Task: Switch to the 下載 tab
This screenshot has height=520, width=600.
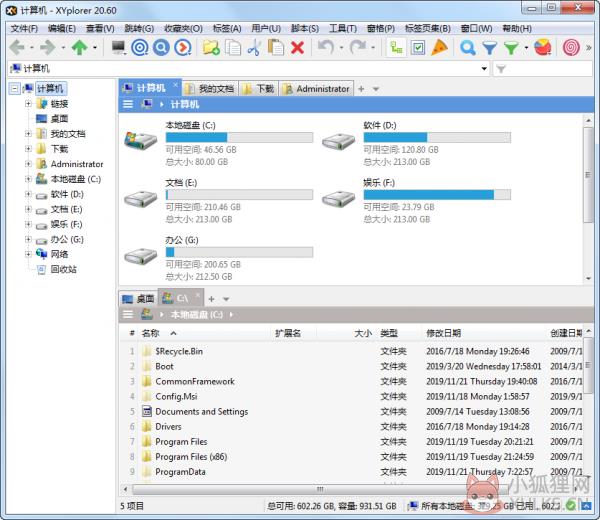Action: point(259,89)
